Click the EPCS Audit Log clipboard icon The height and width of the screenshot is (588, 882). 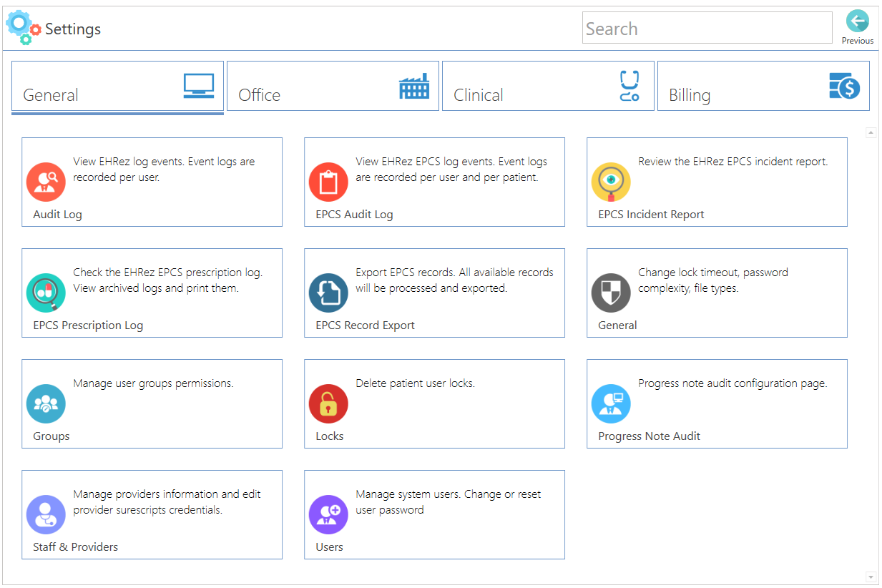(x=328, y=182)
